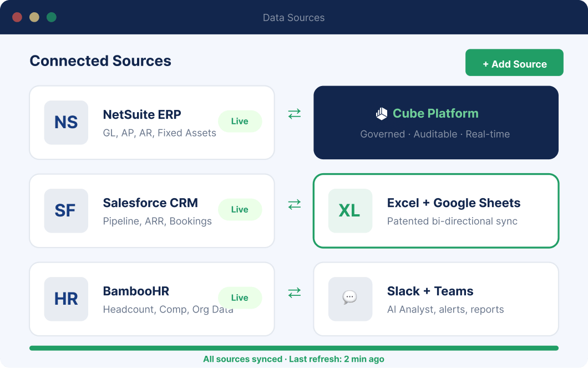Screen dimensions: 588x368
Task: Click the sync arrows beside BambooHR
Action: tap(295, 293)
